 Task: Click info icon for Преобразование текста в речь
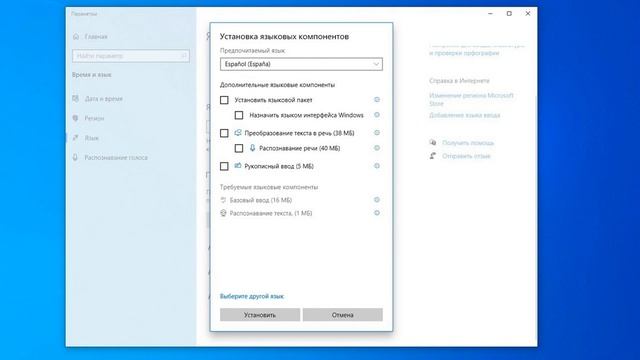click(377, 133)
